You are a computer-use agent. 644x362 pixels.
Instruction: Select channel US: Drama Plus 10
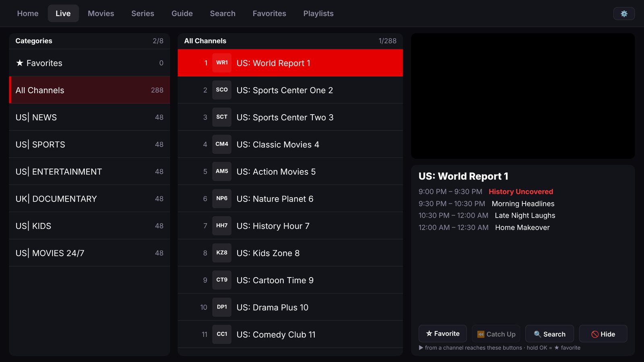click(x=290, y=307)
